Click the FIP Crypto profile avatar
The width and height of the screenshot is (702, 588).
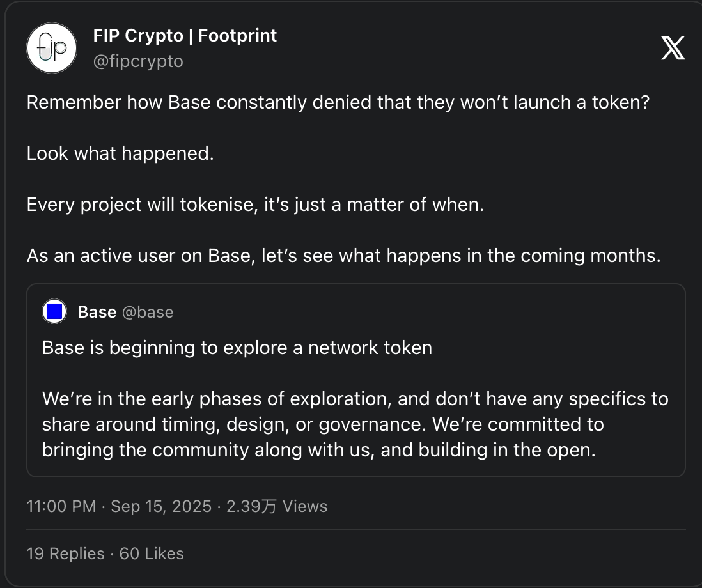click(52, 48)
